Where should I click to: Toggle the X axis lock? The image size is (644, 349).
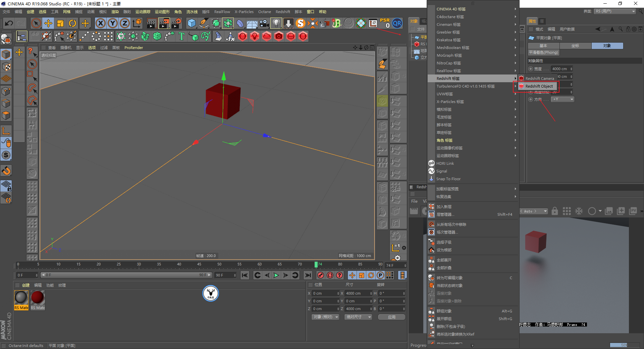(101, 23)
